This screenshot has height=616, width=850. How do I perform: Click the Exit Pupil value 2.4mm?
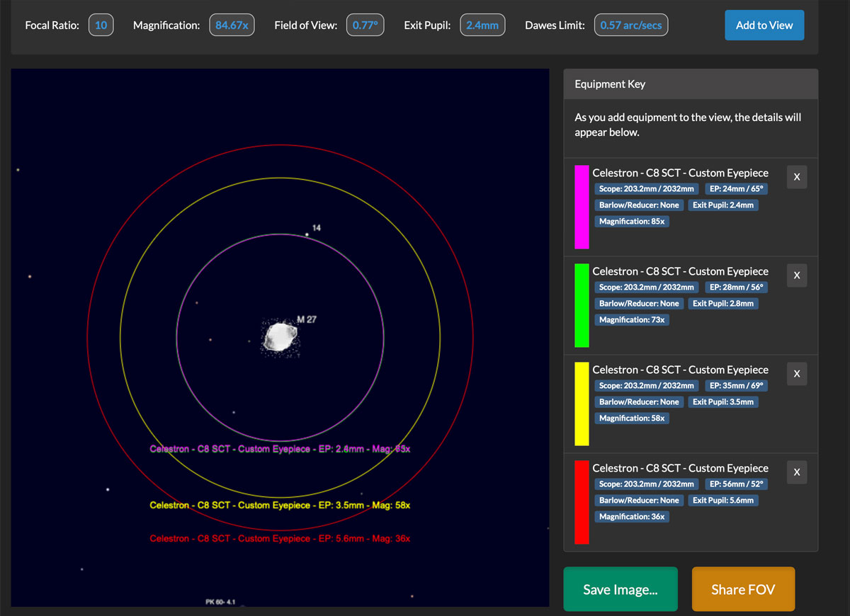tap(482, 25)
